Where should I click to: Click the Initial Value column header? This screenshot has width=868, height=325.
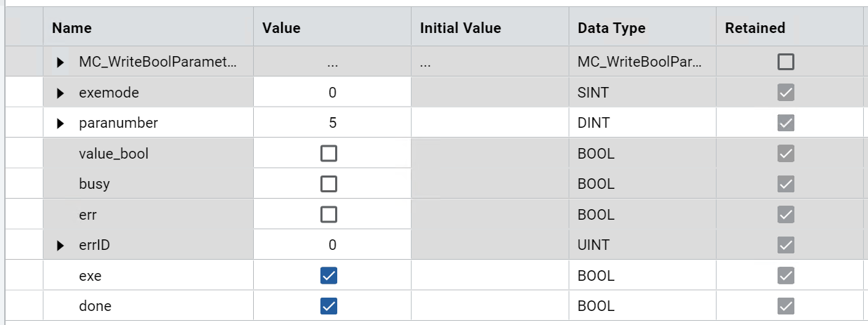point(460,28)
